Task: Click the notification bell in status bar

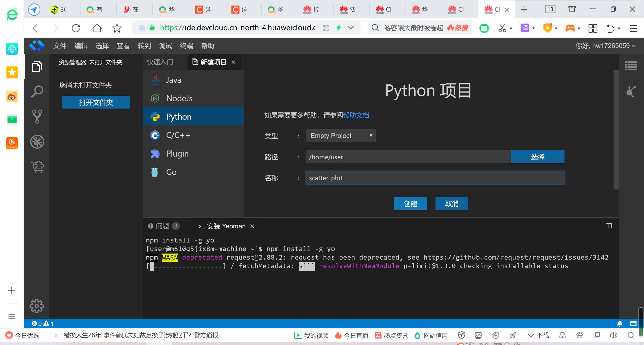Action: (620, 324)
